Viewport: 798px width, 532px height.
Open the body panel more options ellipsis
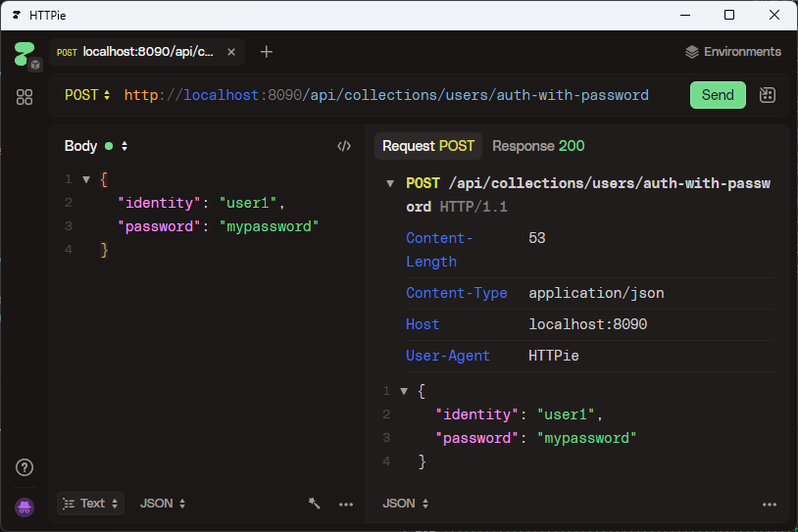(x=346, y=504)
